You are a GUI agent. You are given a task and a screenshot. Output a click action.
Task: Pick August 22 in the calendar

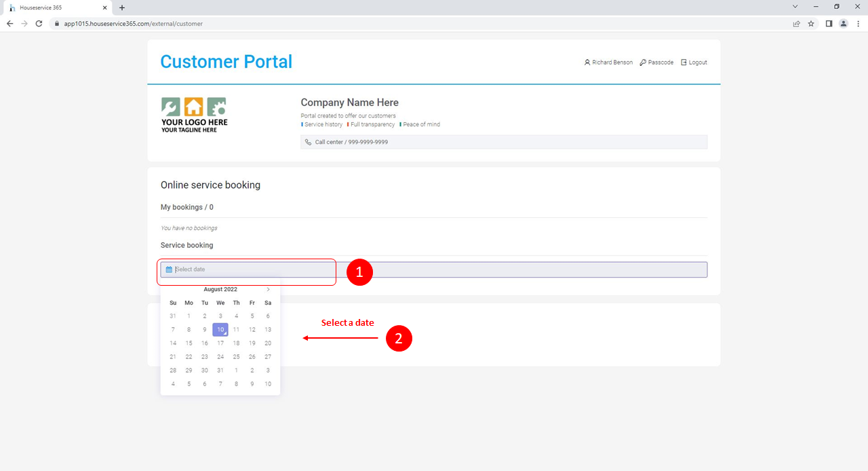tap(189, 356)
